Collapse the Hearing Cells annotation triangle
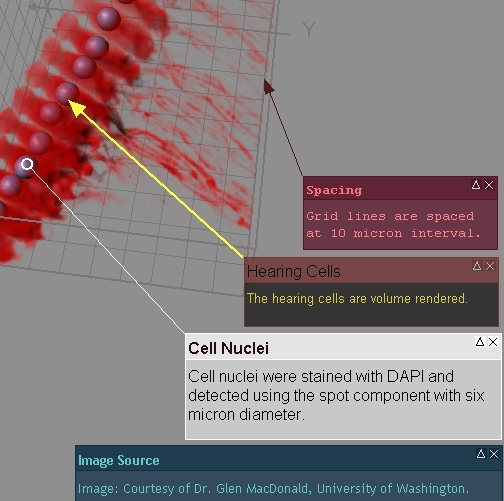The image size is (504, 501). (477, 266)
